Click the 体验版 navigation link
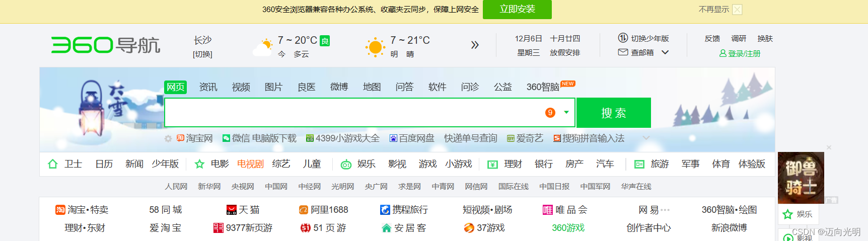 coord(752,164)
